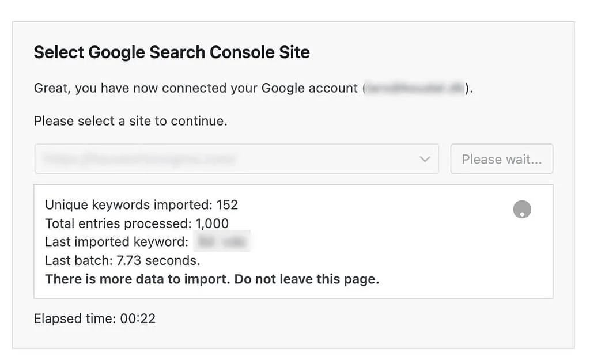Select the blurred site URL in dropdown
Screen dimensions: 590x364
click(139, 159)
